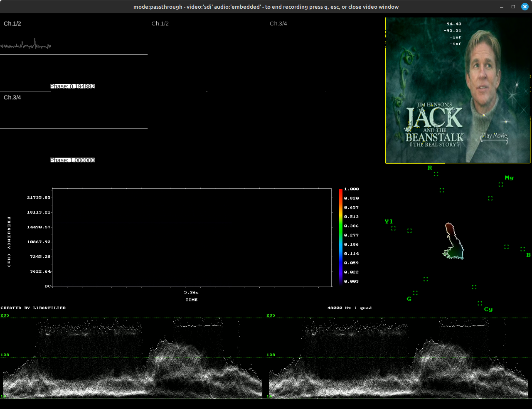
Task: Click the "Phase: 1.000000" readout
Action: (x=72, y=160)
